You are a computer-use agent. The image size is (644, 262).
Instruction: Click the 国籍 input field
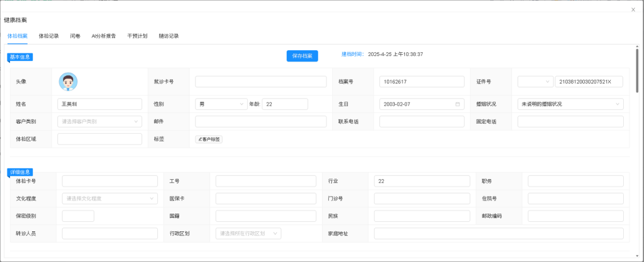click(266, 216)
